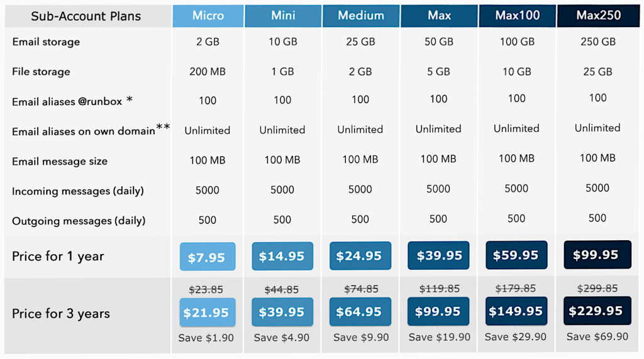Choose the $21.95 Micro three-year price
644x359 pixels.
pos(208,312)
